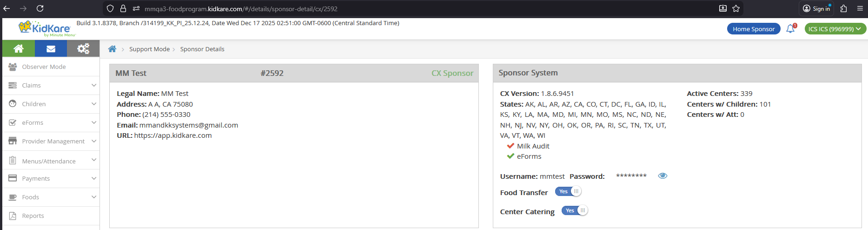Screen dimensions: 868x230
Task: Click Sponsor Details breadcrumb
Action: click(x=202, y=49)
